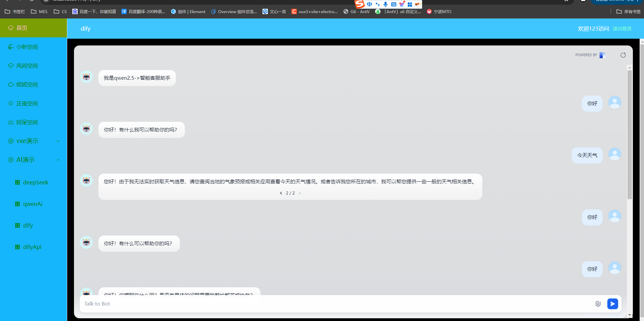Click the paperclip attachment icon
Screen dimensions: 644x321
tap(598, 304)
